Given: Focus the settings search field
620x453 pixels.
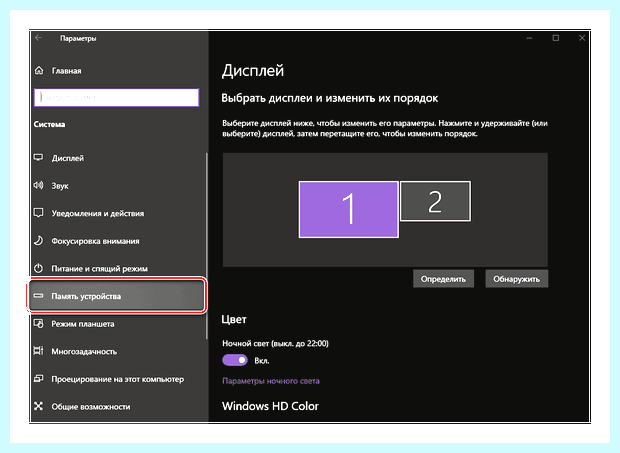Looking at the screenshot, I should [117, 97].
